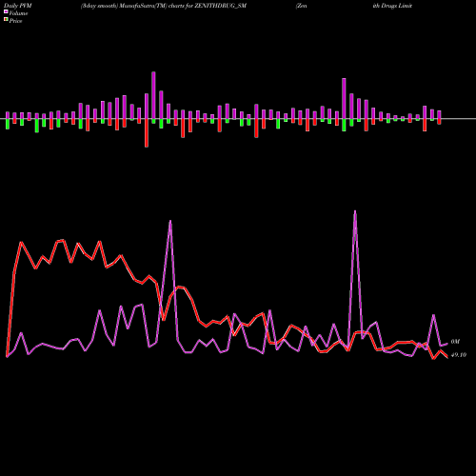Select the 'Volume' legend label
The image size is (476, 476).
pyautogui.click(x=18, y=13)
